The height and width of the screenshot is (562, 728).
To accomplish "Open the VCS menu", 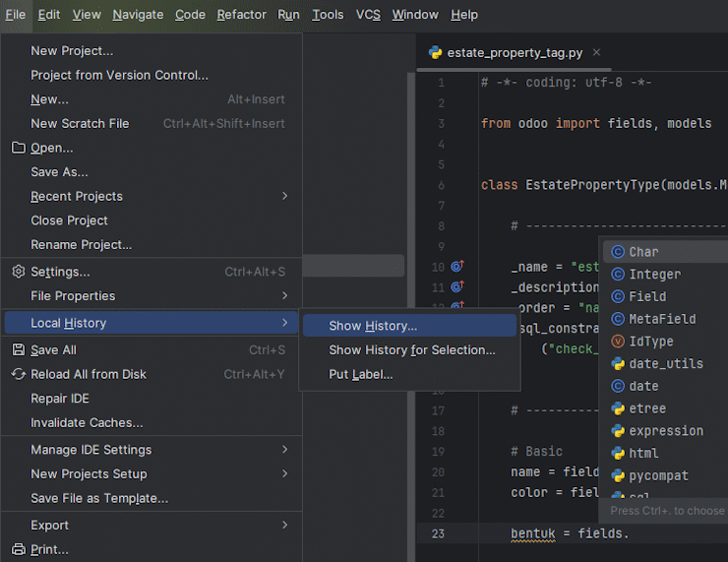I will 368,15.
